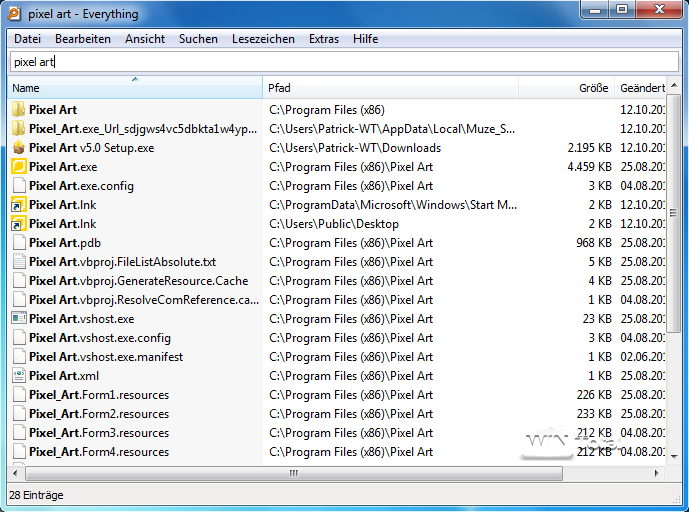
Task: Click the Pixel_Art.Form2.resources file icon
Action: 19,414
